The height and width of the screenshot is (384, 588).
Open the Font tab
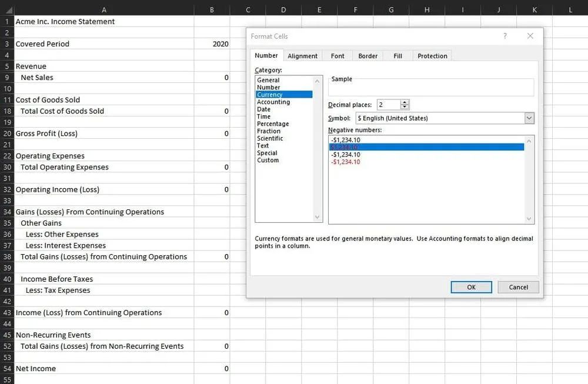click(337, 55)
